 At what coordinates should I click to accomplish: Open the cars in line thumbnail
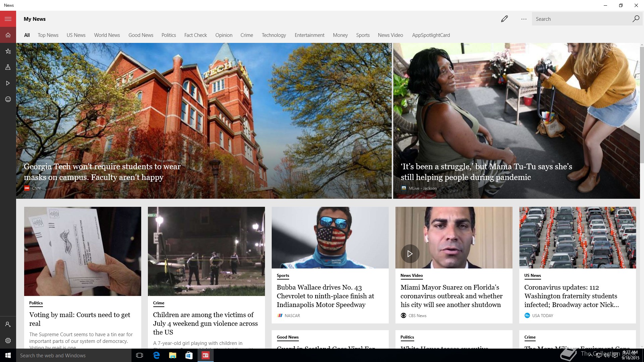coord(578,238)
